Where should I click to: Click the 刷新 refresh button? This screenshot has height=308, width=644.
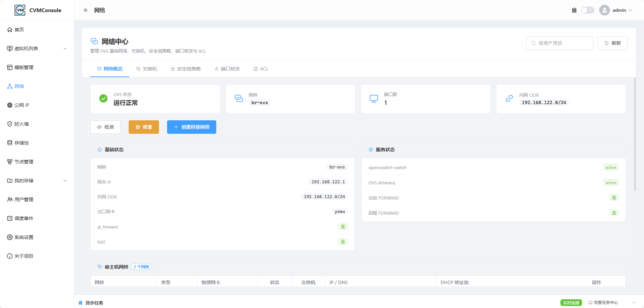612,43
